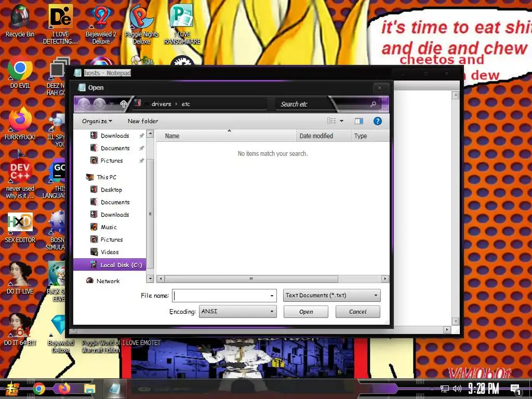532x399 pixels.
Task: Click the Open button
Action: click(x=306, y=312)
